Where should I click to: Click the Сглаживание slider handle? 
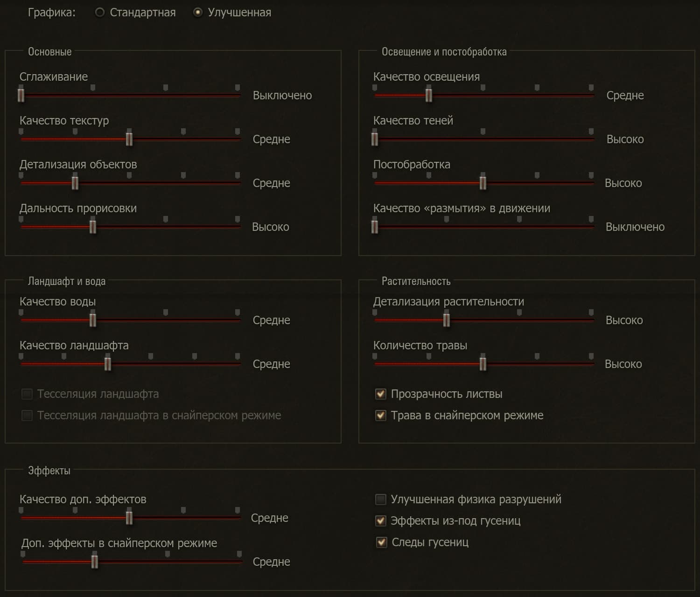(x=21, y=95)
